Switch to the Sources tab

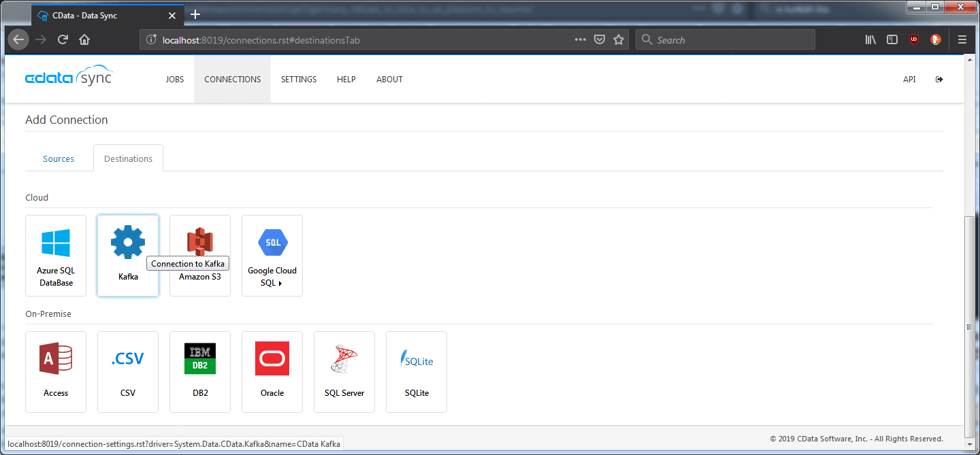(59, 158)
